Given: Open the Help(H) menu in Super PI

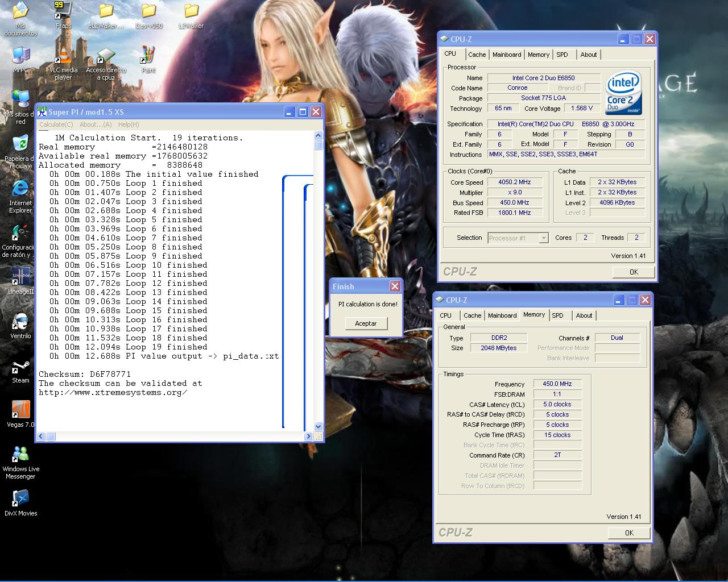Looking at the screenshot, I should (x=129, y=124).
